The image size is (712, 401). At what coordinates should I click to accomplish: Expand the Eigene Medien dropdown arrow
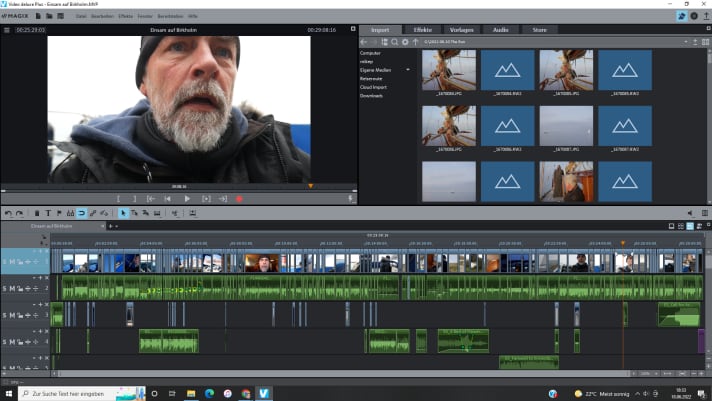(x=408, y=68)
